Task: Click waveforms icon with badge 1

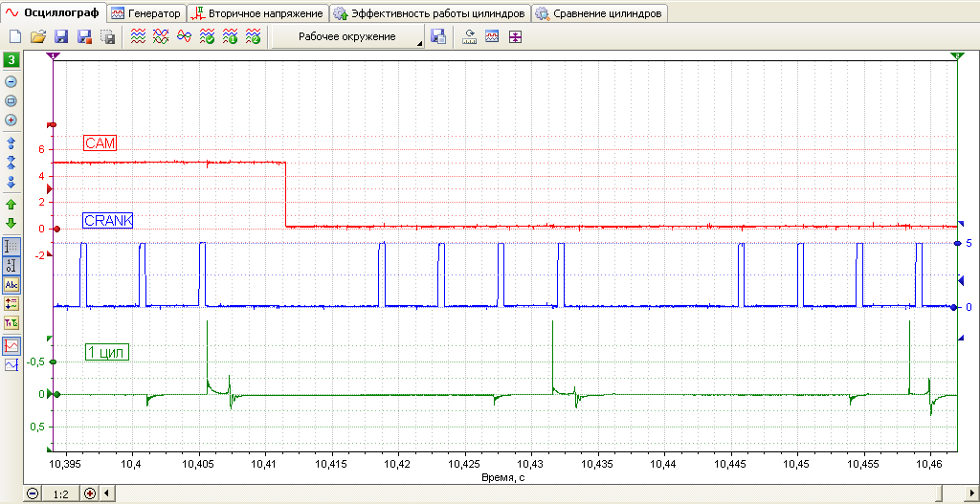Action: click(x=230, y=37)
